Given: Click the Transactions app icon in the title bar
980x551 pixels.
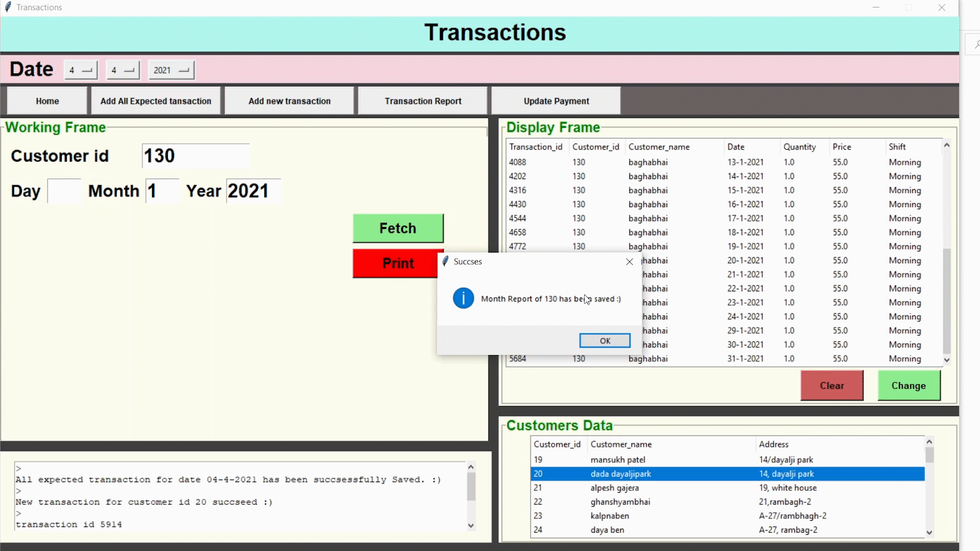Looking at the screenshot, I should coord(7,7).
